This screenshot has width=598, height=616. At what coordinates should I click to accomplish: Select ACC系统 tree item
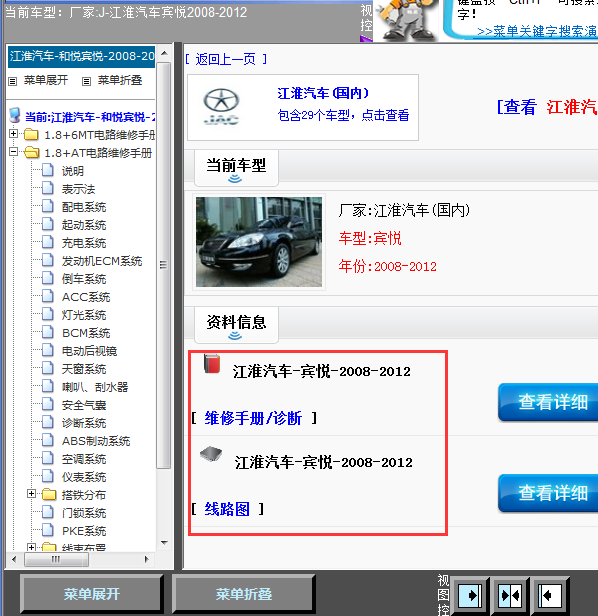tap(86, 297)
